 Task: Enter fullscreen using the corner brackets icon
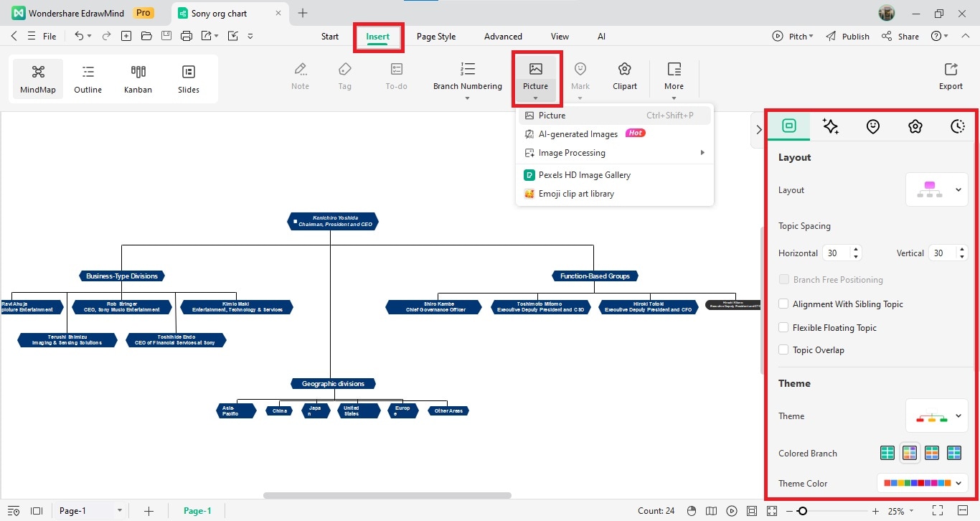tap(938, 511)
